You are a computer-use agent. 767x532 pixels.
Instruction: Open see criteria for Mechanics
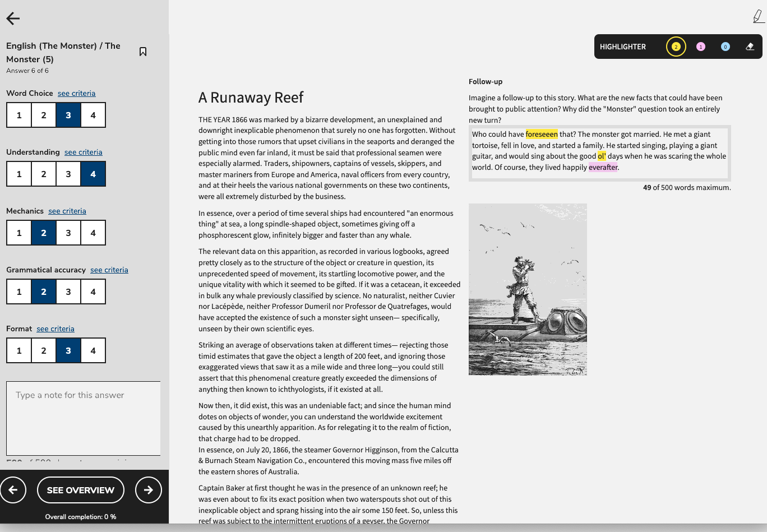click(x=67, y=211)
